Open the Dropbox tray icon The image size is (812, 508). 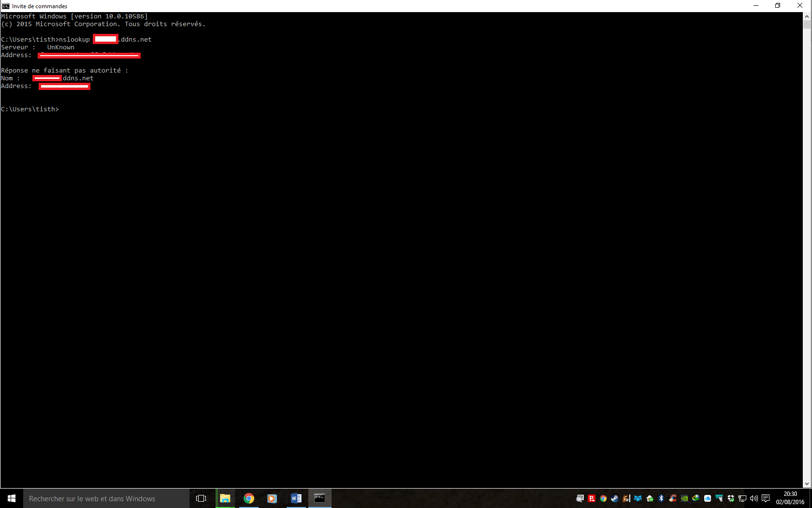[x=731, y=498]
